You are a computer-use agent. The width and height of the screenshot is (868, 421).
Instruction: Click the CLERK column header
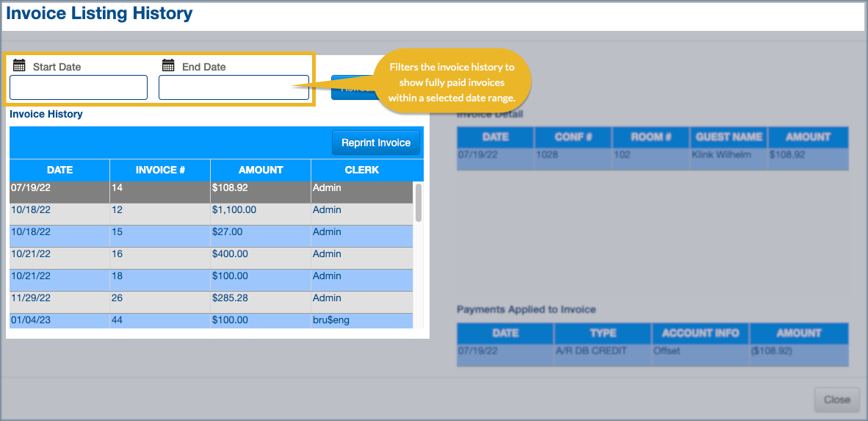(362, 170)
